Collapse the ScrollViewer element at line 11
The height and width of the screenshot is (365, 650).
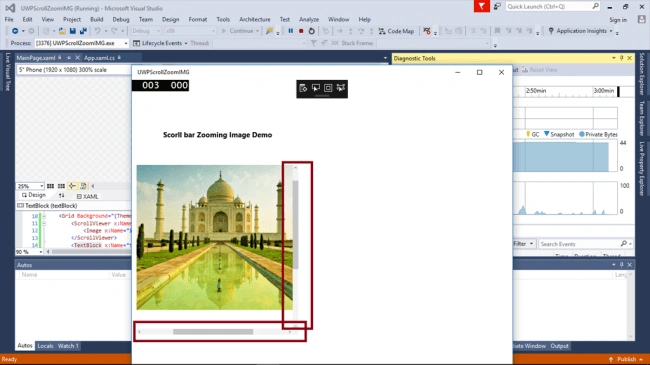(44, 224)
